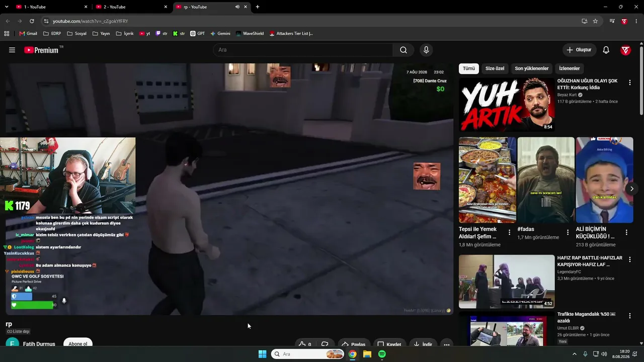Expand the EDRP bookmarks folder
644x362 pixels.
(x=52, y=34)
